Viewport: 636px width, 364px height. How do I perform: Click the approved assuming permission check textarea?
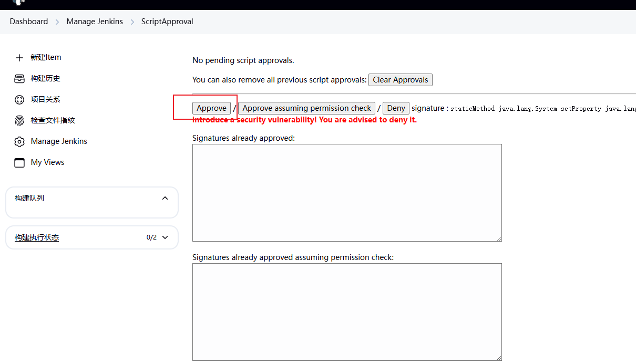click(347, 311)
